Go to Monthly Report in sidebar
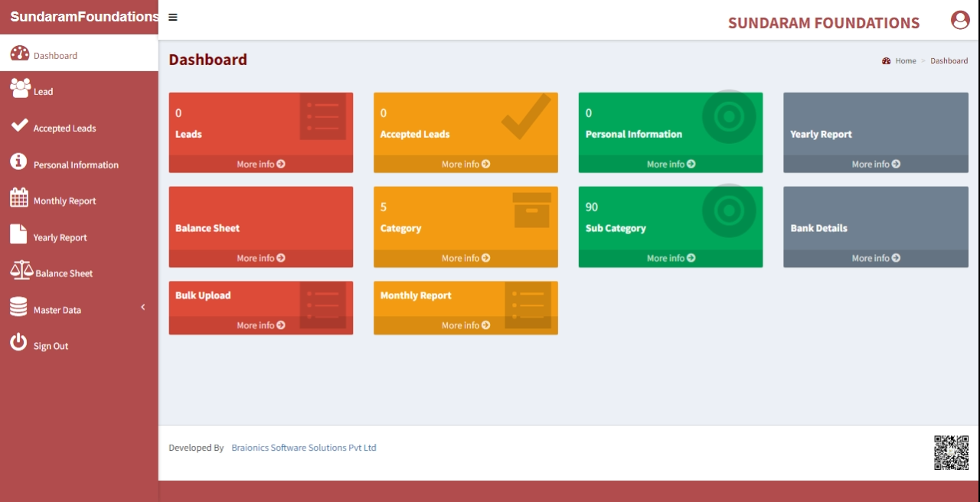This screenshot has height=502, width=980. (65, 201)
